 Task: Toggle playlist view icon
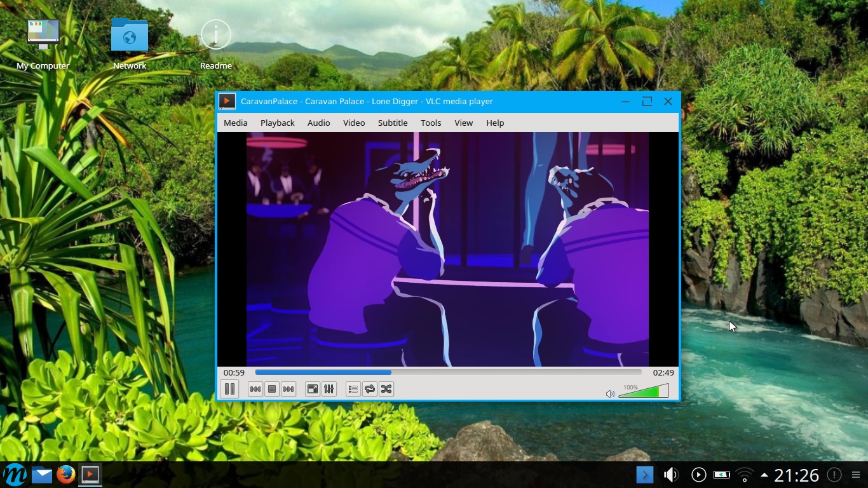coord(353,389)
